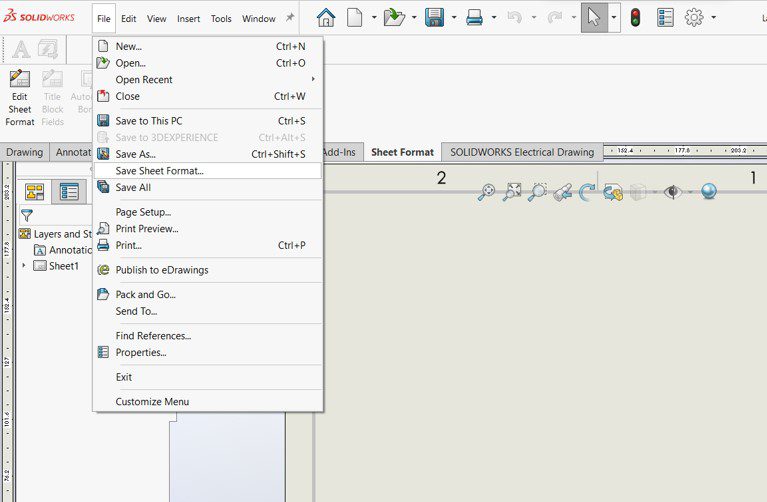Switch to SOLIDWORKS Electrical Drawing tab
Screen dimensions: 767x502
[521, 153]
